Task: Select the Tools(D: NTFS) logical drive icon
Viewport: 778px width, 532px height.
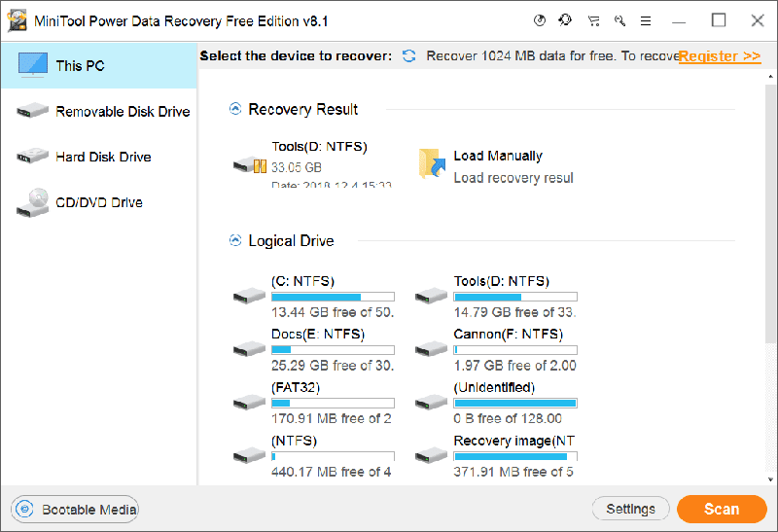Action: pos(431,296)
